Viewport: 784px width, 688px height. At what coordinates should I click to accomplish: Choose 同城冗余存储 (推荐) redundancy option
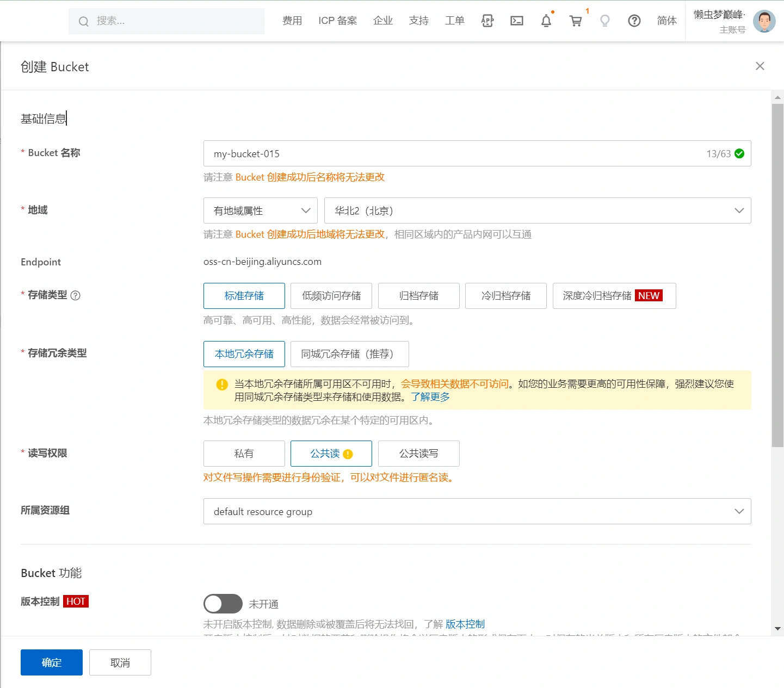click(349, 354)
